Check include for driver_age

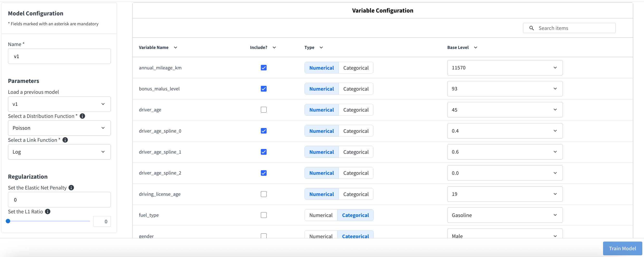coord(263,110)
